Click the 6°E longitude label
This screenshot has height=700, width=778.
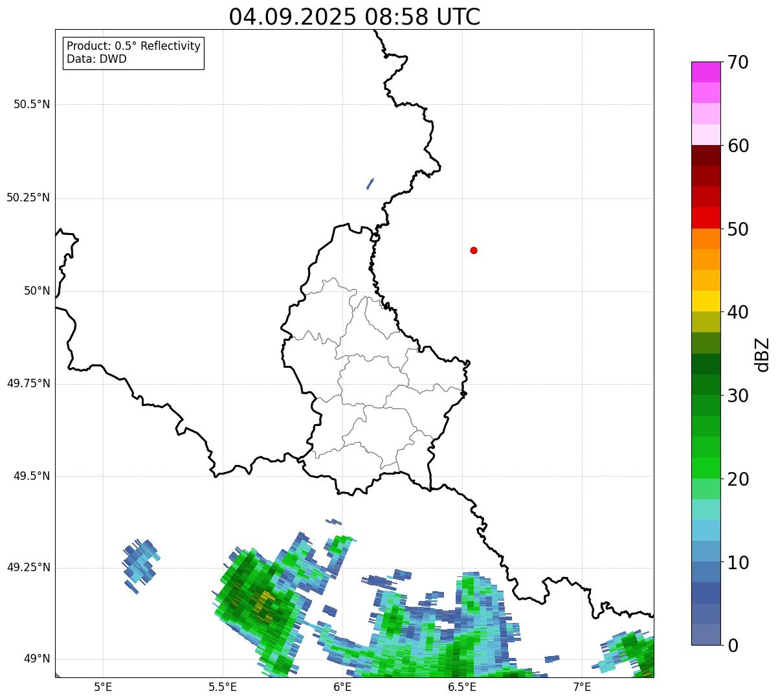point(343,687)
